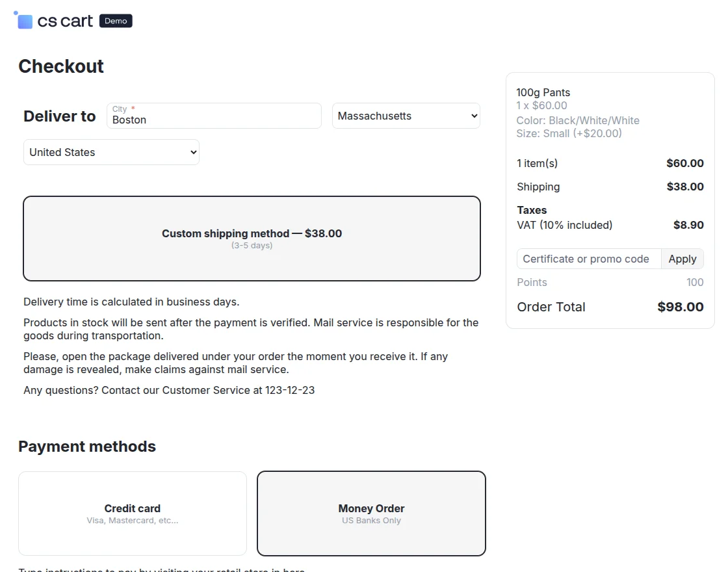This screenshot has height=572, width=728.
Task: Select the Custom shipping method option
Action: [252, 238]
